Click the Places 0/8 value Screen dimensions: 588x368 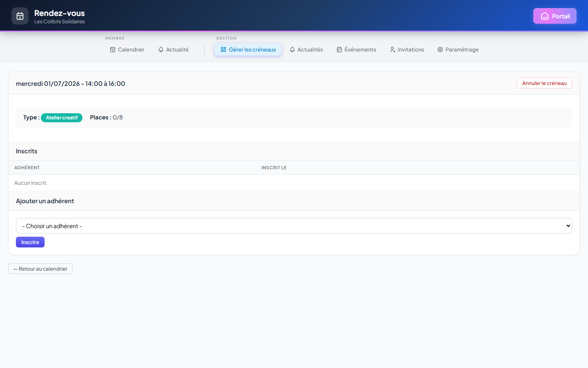click(x=118, y=117)
